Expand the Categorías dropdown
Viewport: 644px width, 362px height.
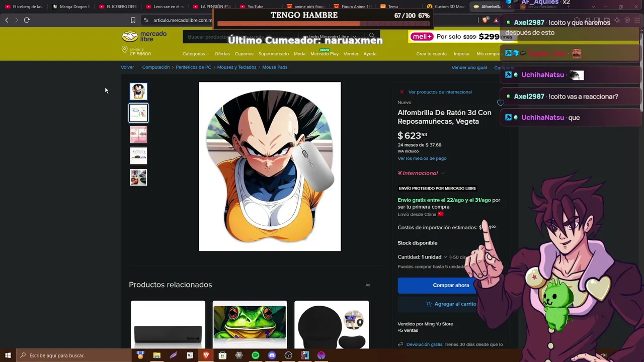pyautogui.click(x=196, y=54)
